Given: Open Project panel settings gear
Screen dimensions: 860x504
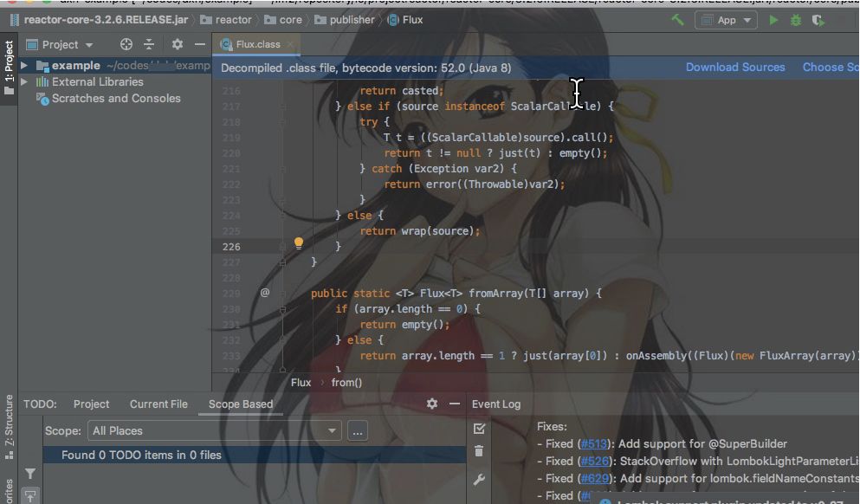Looking at the screenshot, I should pos(178,44).
